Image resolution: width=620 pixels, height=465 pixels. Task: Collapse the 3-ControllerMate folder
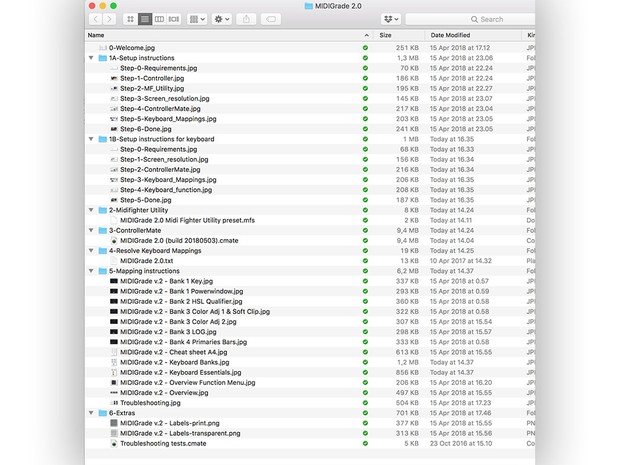click(x=91, y=230)
